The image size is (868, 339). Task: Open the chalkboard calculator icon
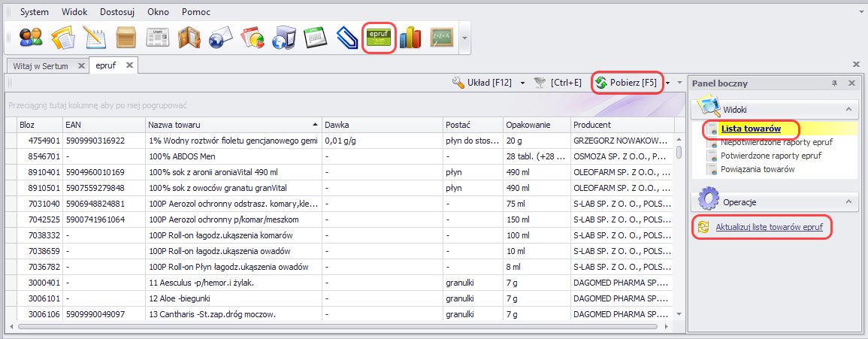point(441,38)
